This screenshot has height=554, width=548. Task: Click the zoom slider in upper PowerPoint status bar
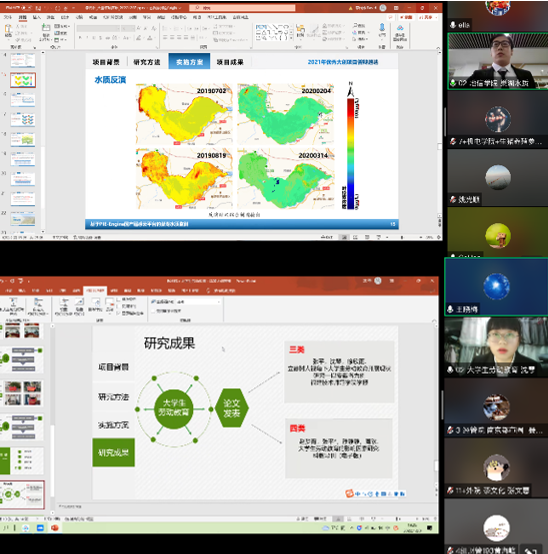(402, 237)
